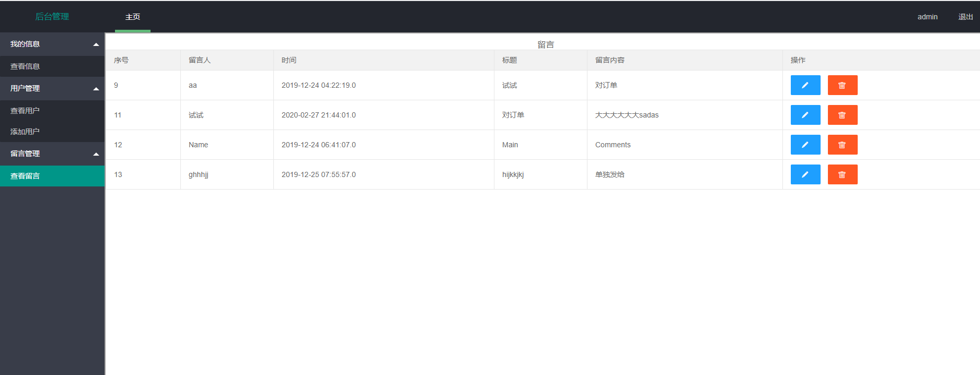The image size is (980, 375).
Task: Click the 留言 table title
Action: 546,44
